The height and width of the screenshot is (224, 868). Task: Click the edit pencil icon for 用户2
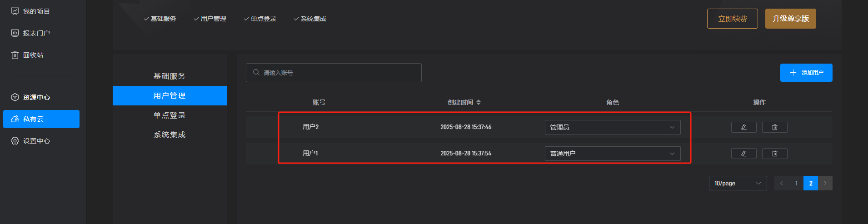[743, 127]
